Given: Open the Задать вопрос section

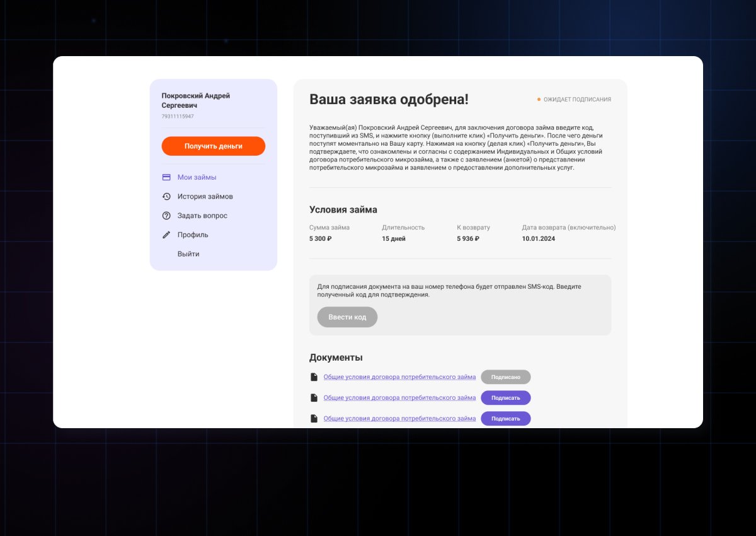Looking at the screenshot, I should [202, 215].
